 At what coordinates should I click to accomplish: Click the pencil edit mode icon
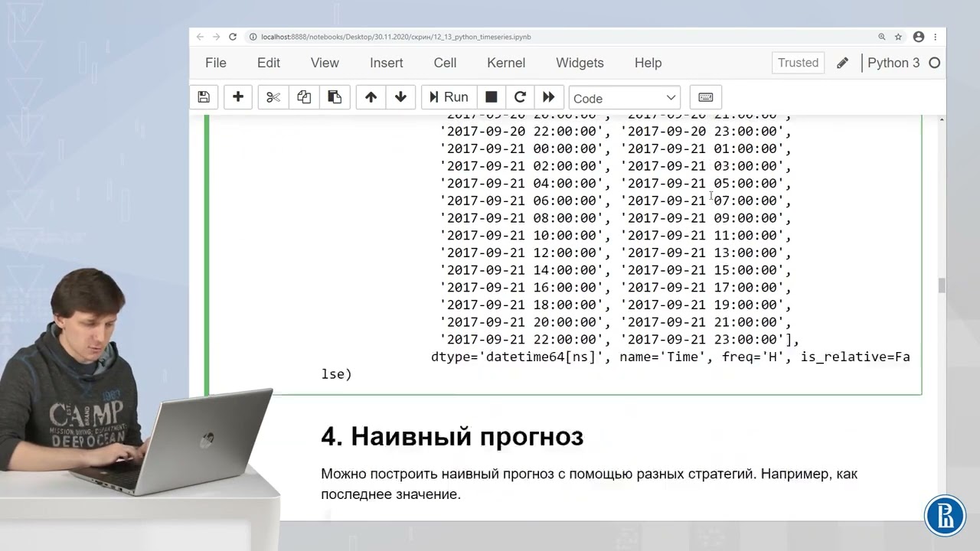click(x=842, y=64)
